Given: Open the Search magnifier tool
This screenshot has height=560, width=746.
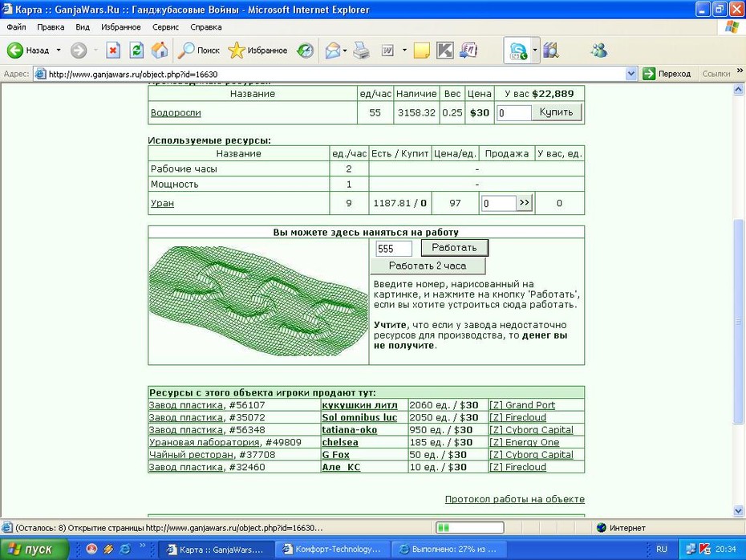Looking at the screenshot, I should pos(198,51).
